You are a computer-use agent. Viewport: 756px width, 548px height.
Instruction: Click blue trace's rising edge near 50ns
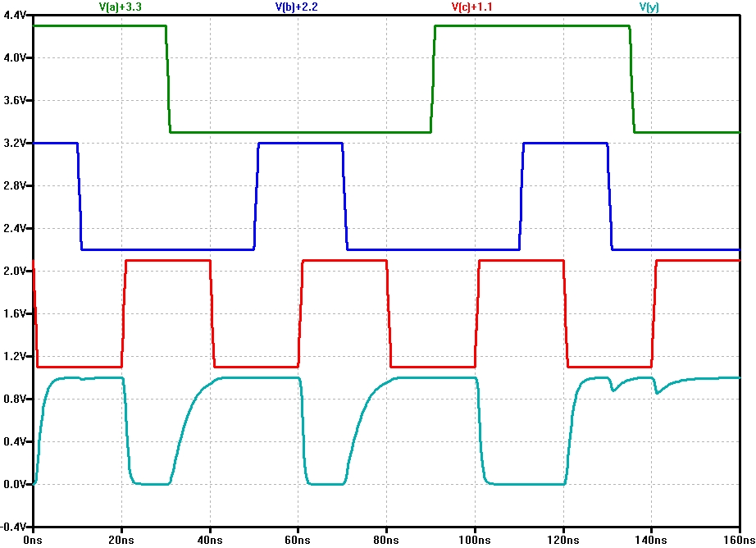(x=257, y=197)
